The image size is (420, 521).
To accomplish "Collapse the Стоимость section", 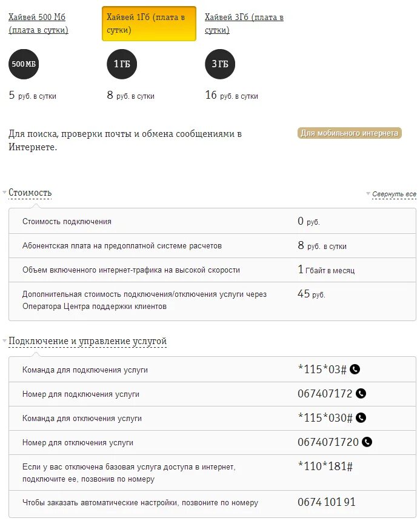I will point(30,193).
